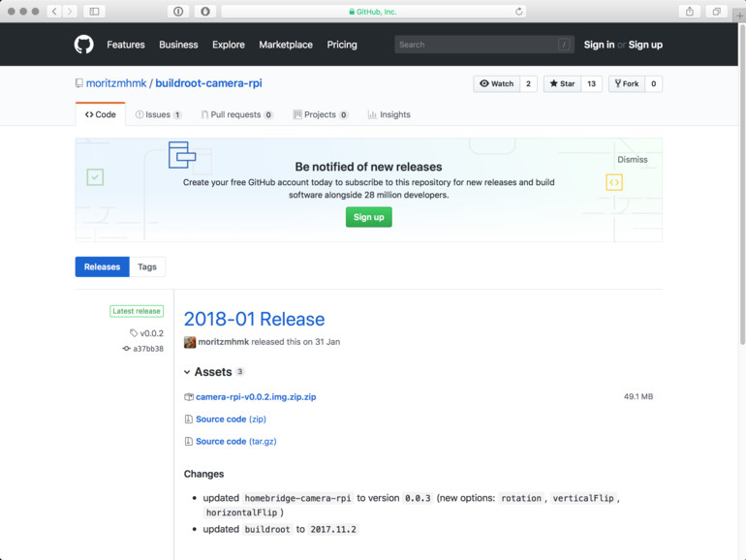Screen dimensions: 746x560
Task: Open the 1Password extension icon in toolbar
Action: click(178, 12)
